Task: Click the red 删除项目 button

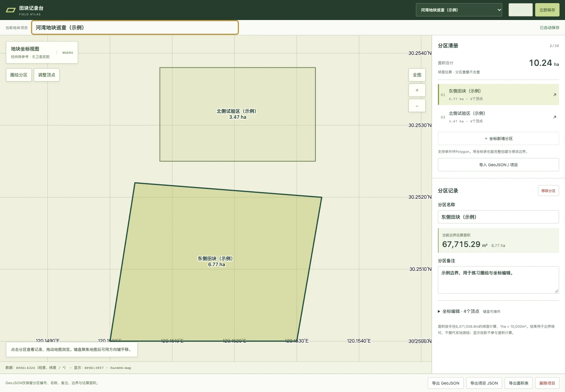Action: pyautogui.click(x=547, y=383)
